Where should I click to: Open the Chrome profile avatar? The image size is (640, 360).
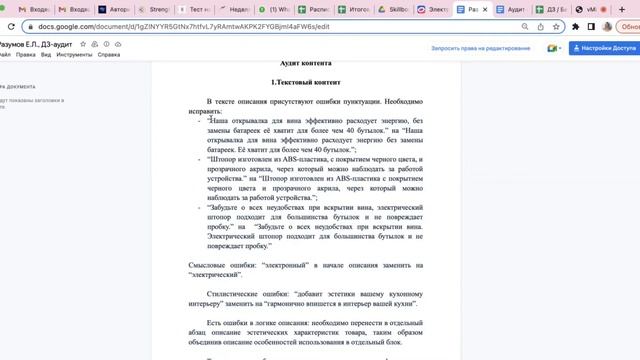pos(607,27)
